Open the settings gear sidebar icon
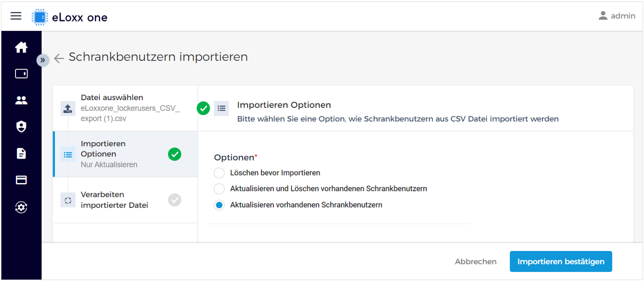This screenshot has height=281, width=644. coord(21,207)
